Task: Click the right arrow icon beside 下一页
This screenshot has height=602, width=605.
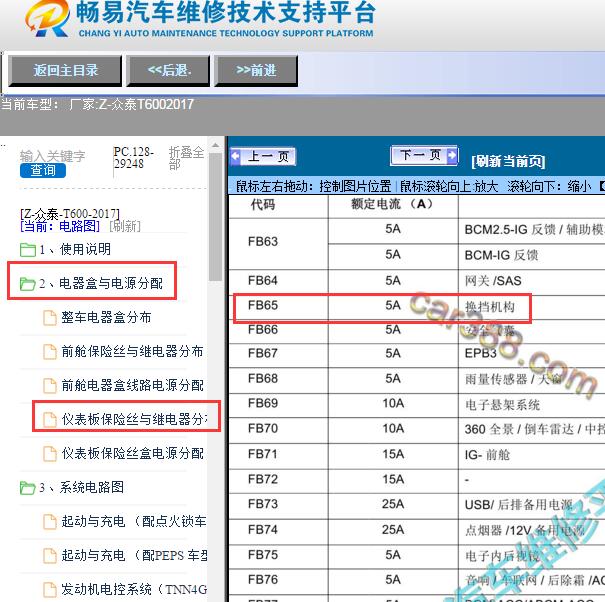Action: (x=452, y=156)
